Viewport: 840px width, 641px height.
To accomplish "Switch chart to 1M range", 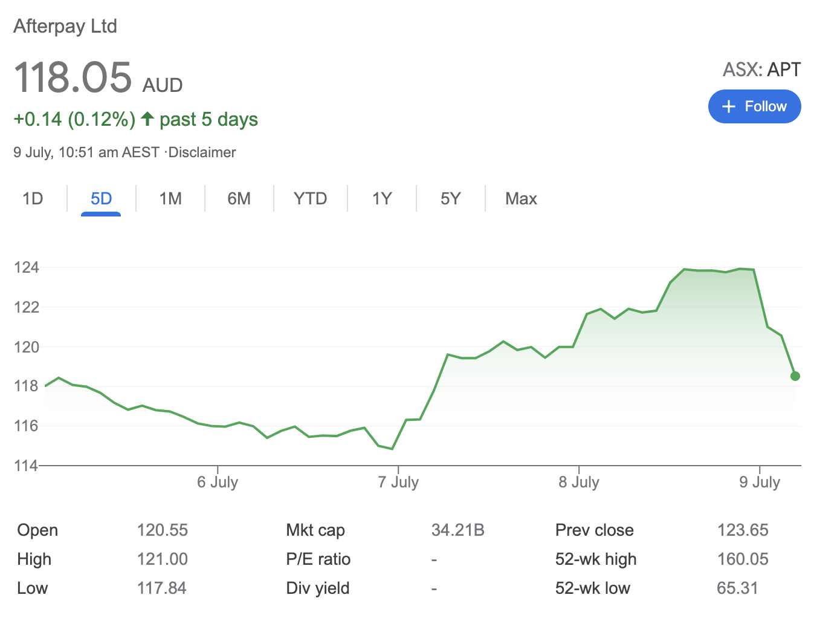I will coord(170,198).
